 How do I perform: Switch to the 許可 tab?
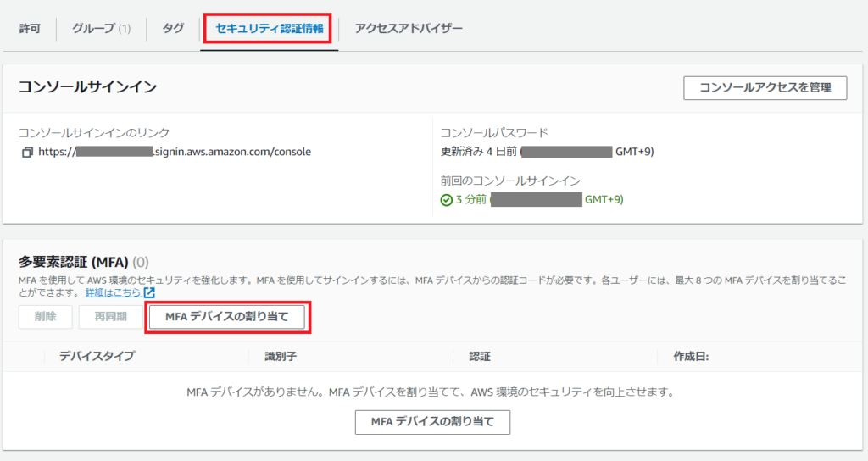pos(30,29)
